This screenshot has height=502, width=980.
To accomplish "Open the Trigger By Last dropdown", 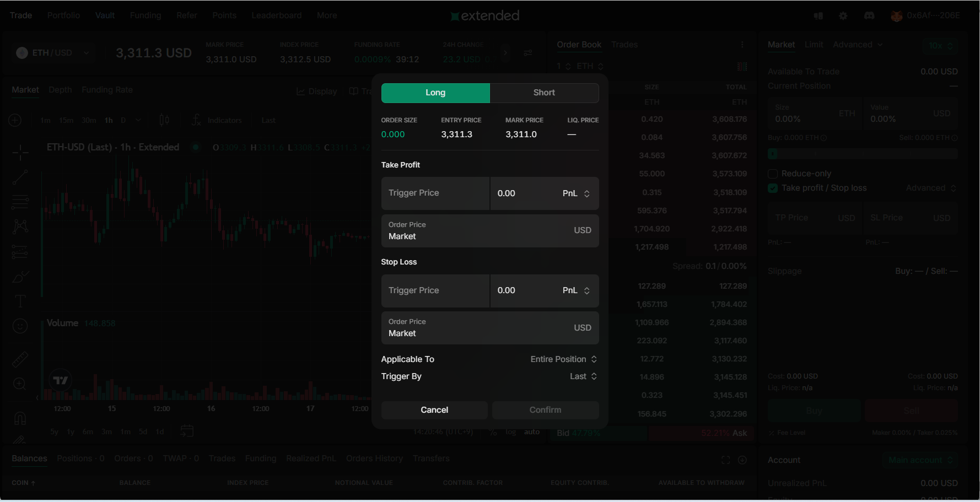I will click(583, 376).
